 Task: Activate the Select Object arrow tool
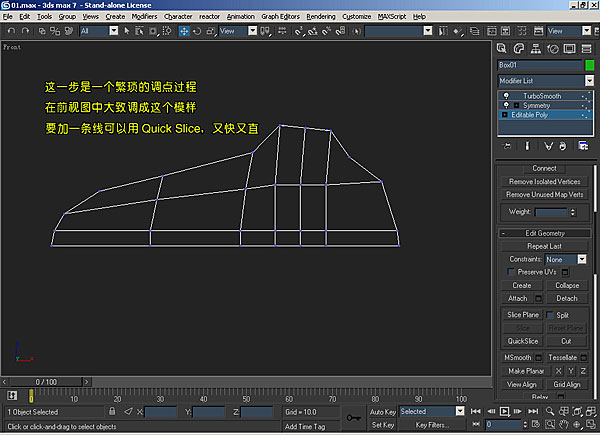click(x=127, y=31)
